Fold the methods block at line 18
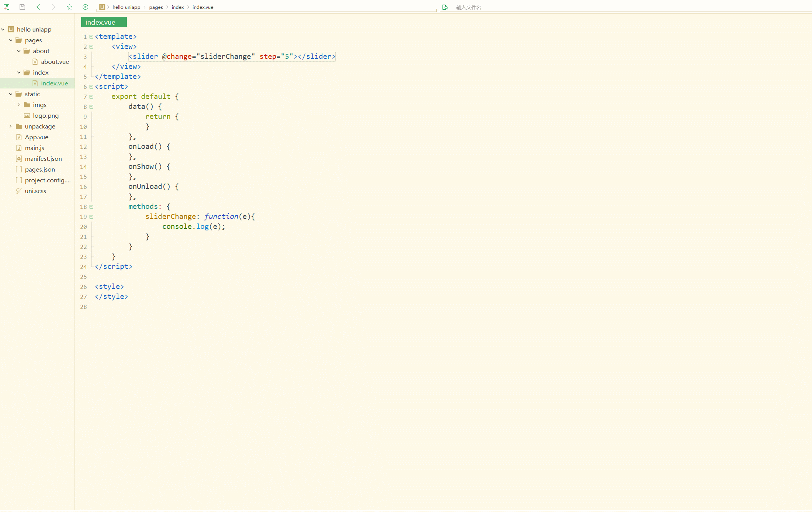The width and height of the screenshot is (812, 512). coord(92,207)
